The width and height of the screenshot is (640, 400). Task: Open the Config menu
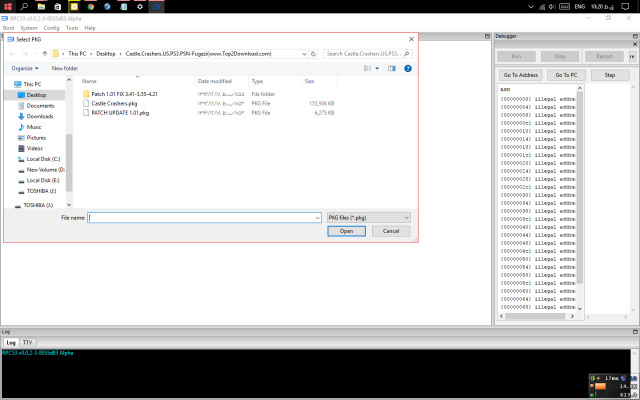tap(51, 28)
